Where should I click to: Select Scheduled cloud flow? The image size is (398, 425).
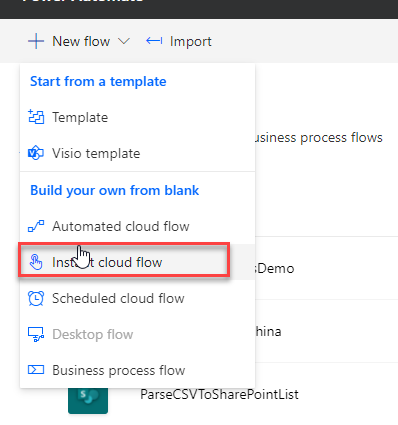click(x=137, y=298)
